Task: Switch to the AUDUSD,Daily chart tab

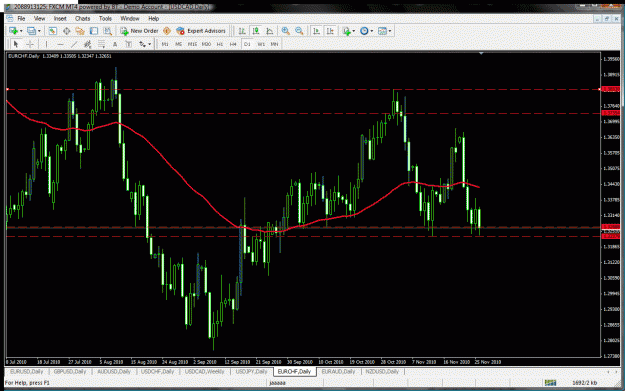Action: click(x=114, y=371)
